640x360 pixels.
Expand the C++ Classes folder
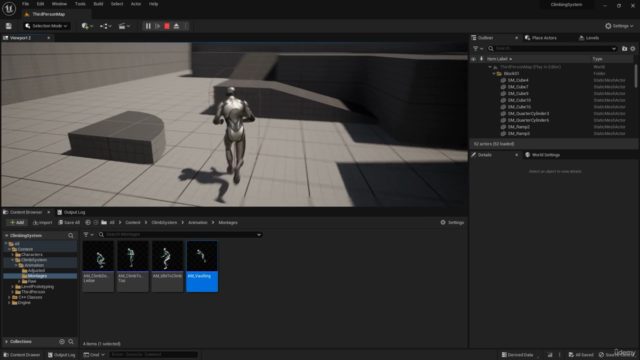point(9,298)
